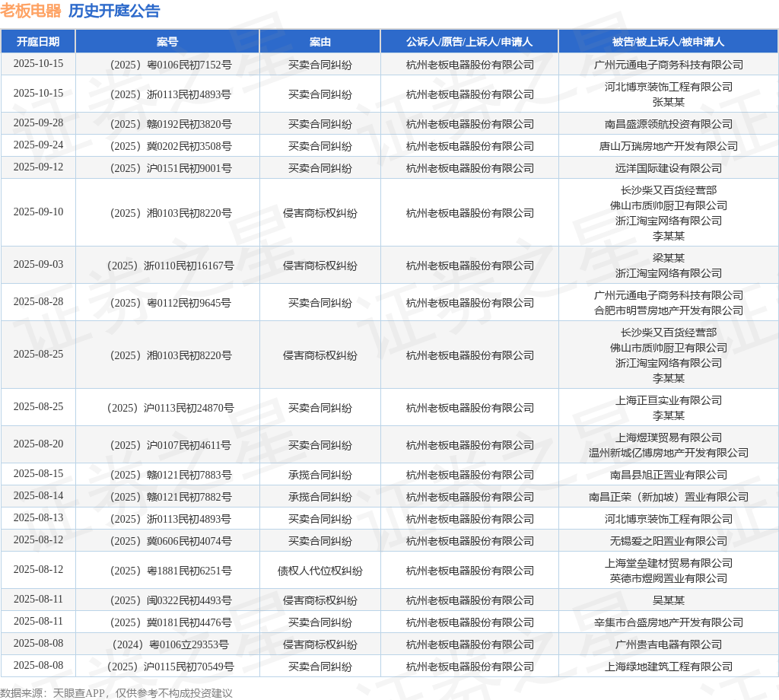Viewport: 779px width, 700px height.
Task: Click defendant 上海正亘实业有限公司
Action: point(668,400)
